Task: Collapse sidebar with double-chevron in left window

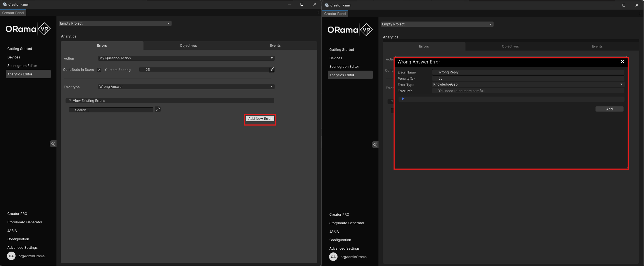Action: click(53, 144)
